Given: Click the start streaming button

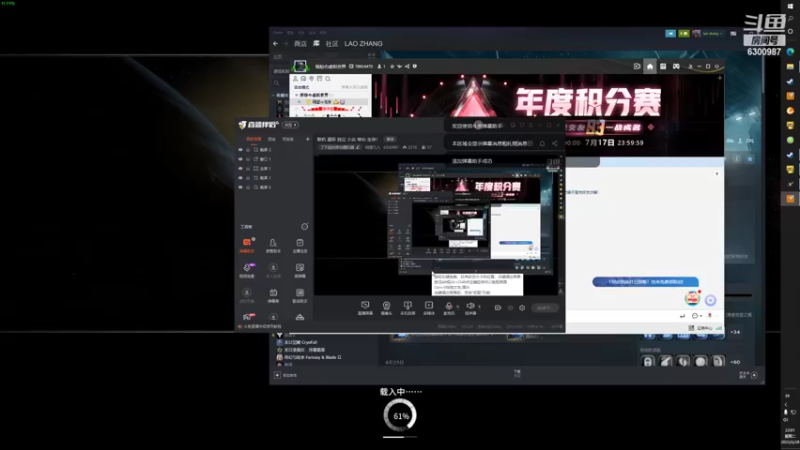Looking at the screenshot, I should click(x=544, y=308).
